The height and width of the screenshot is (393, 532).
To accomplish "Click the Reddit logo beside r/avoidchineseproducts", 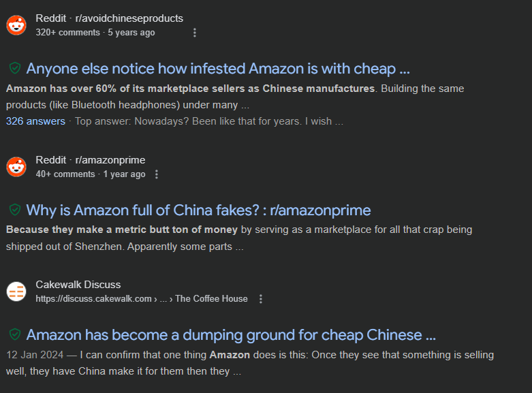I will click(16, 25).
